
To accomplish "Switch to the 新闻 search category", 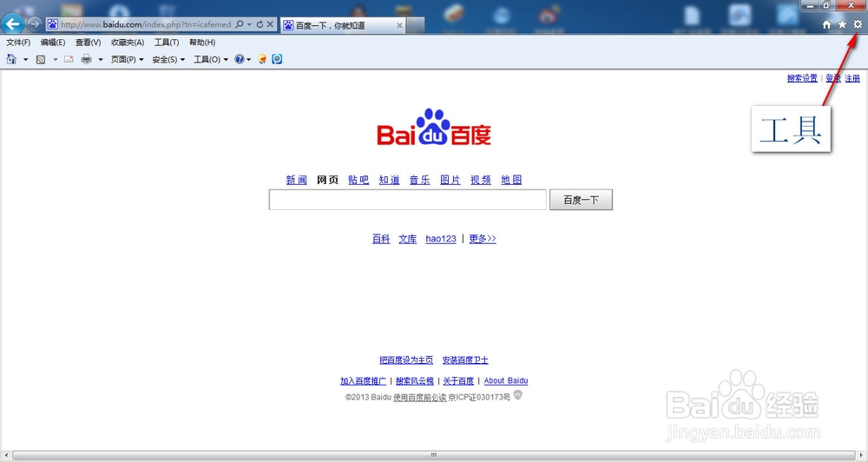I will point(296,180).
